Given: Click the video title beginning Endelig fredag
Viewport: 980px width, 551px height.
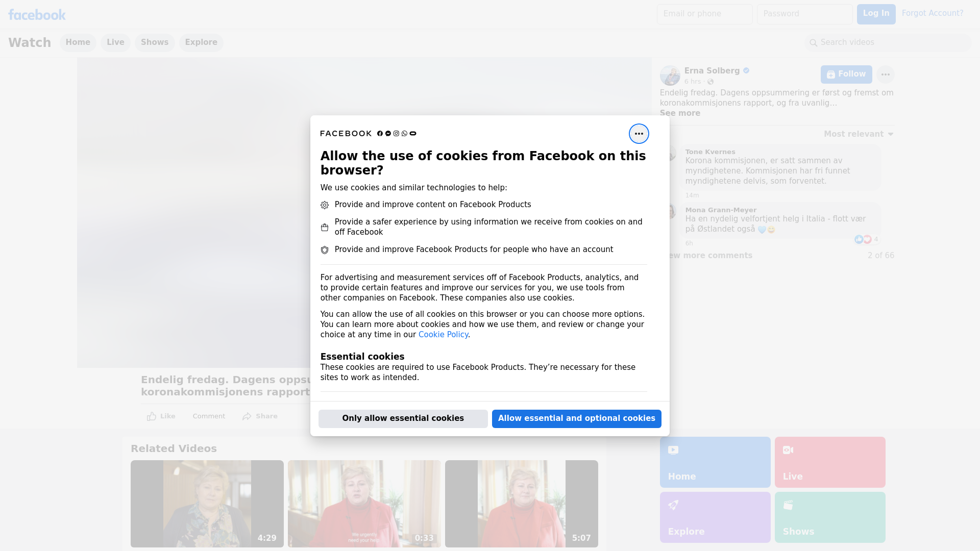Looking at the screenshot, I should tap(226, 386).
